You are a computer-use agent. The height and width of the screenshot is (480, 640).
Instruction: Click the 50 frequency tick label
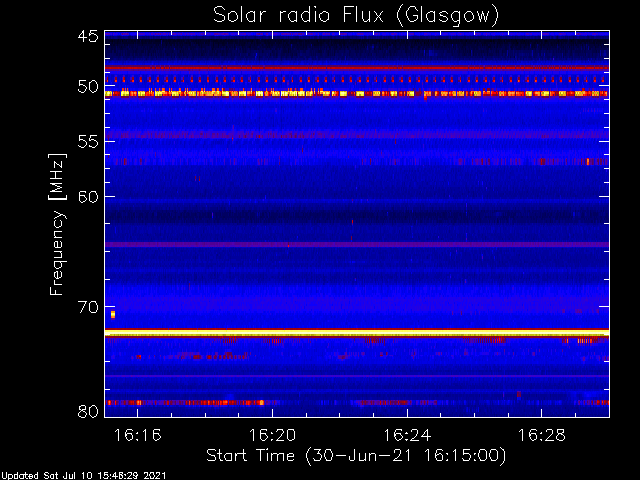click(x=88, y=87)
